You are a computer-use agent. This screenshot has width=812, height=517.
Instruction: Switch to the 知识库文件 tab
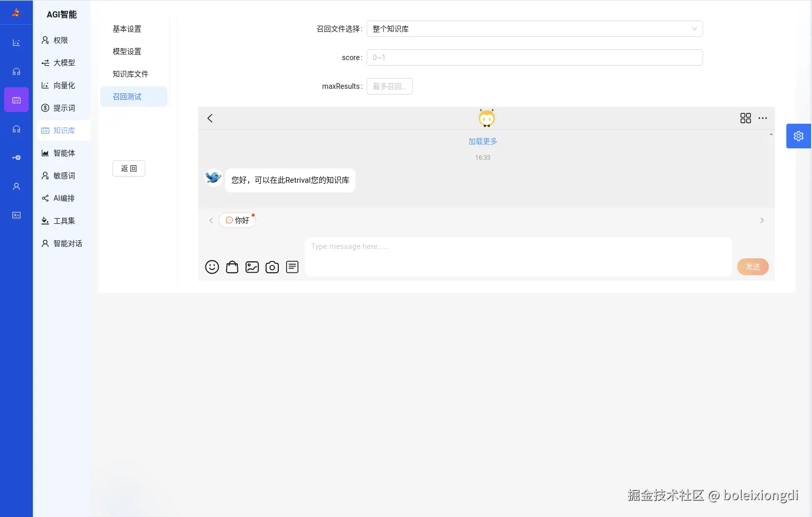pyautogui.click(x=134, y=74)
